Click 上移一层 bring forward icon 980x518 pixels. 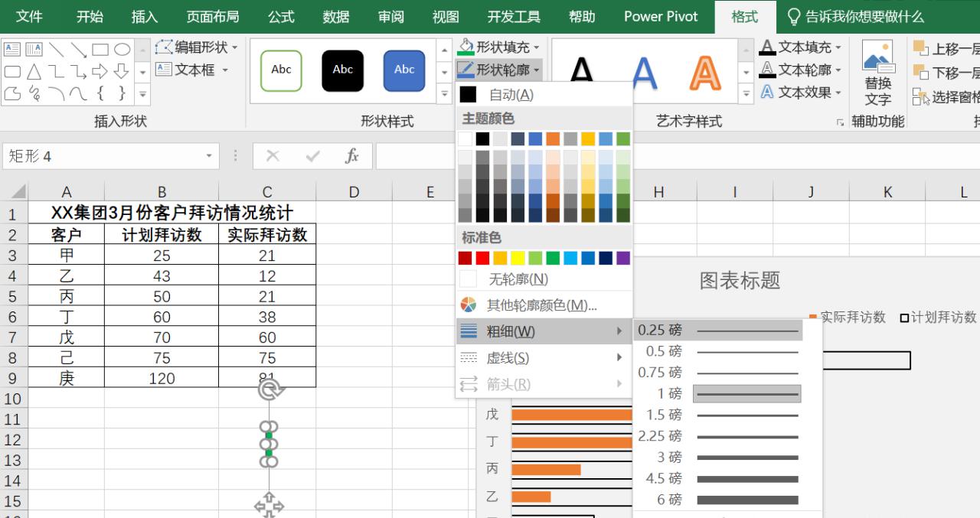click(x=920, y=49)
